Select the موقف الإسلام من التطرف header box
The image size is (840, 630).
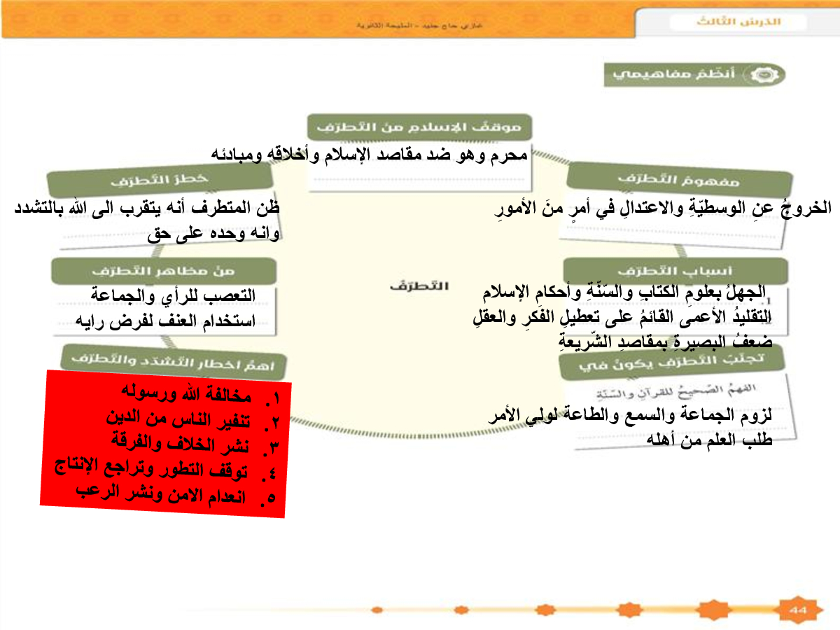click(419, 128)
